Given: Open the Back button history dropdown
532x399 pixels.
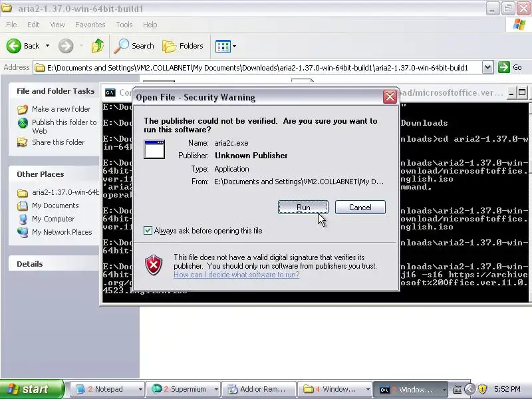Looking at the screenshot, I should tap(47, 46).
